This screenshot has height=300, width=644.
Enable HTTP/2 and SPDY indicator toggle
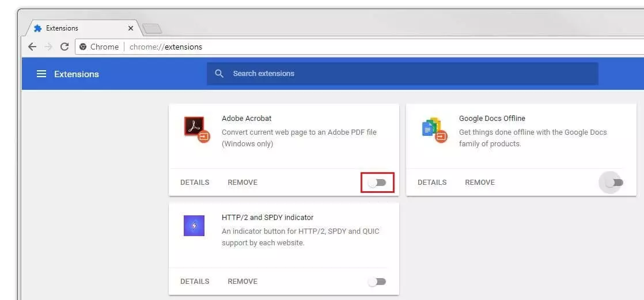pos(377,282)
